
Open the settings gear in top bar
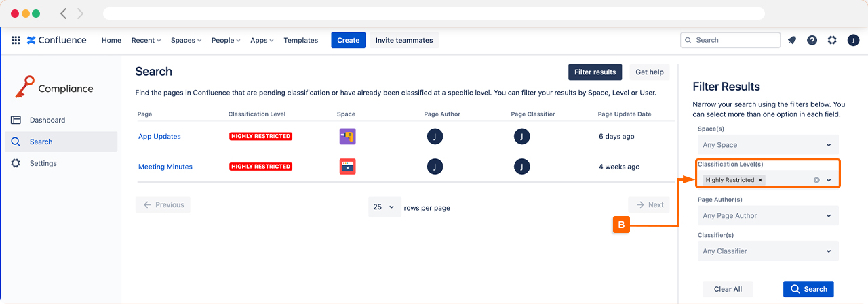tap(832, 40)
